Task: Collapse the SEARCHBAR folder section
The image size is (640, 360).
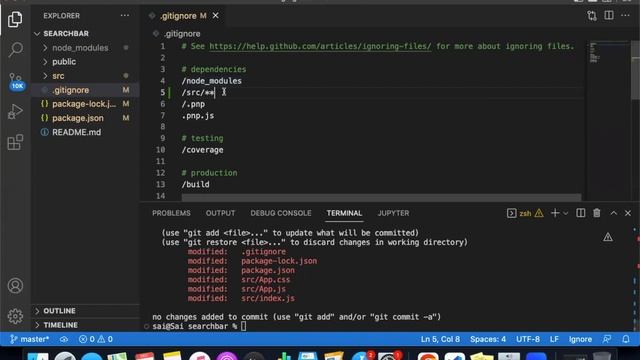Action: pos(86,33)
